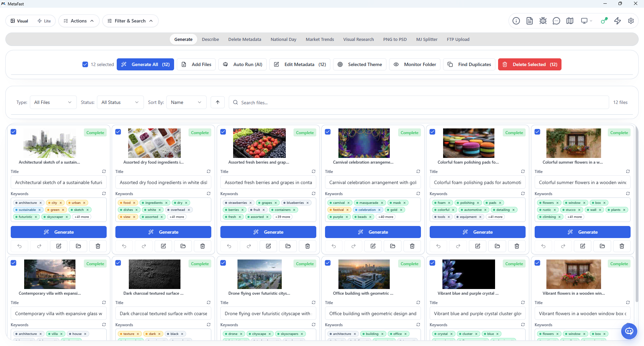Collapse the Filter & Search panel
Viewport: 644px width, 346px height.
130,21
